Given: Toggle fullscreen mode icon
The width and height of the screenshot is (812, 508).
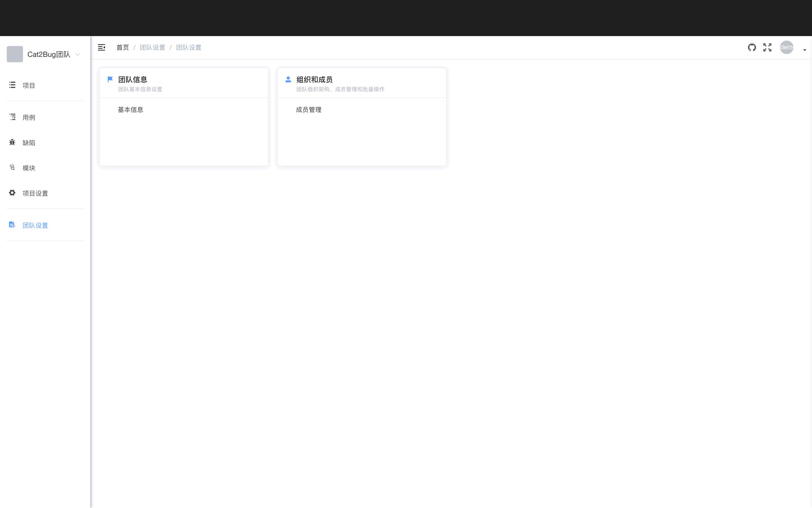Looking at the screenshot, I should click(767, 47).
